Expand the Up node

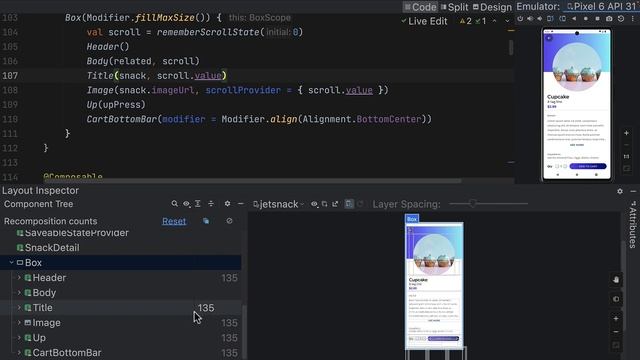click(x=19, y=338)
